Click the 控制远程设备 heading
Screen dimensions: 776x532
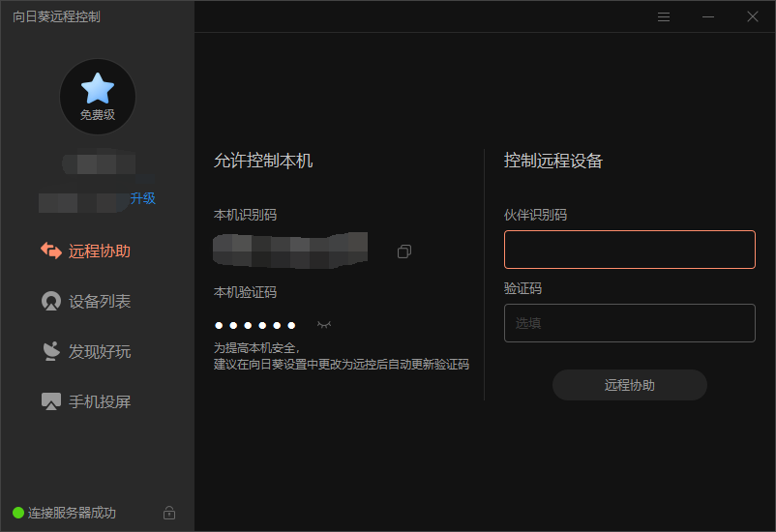coord(553,161)
